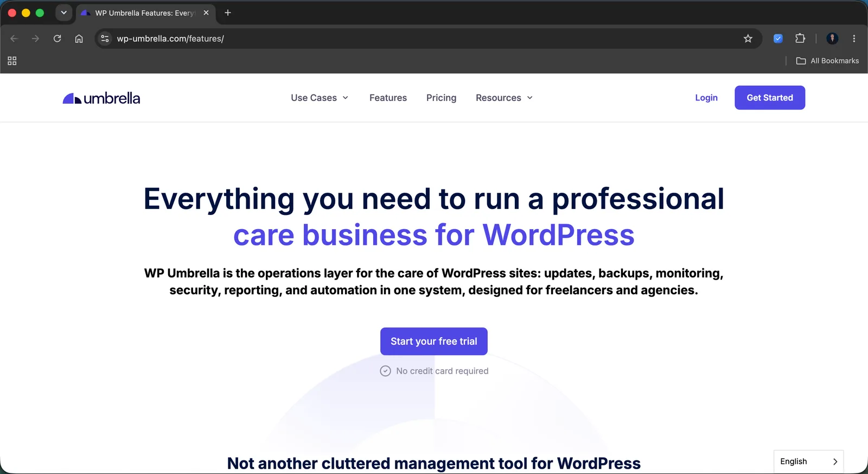Click 'Not another cluttered management tool' heading
The width and height of the screenshot is (868, 474).
click(x=434, y=463)
